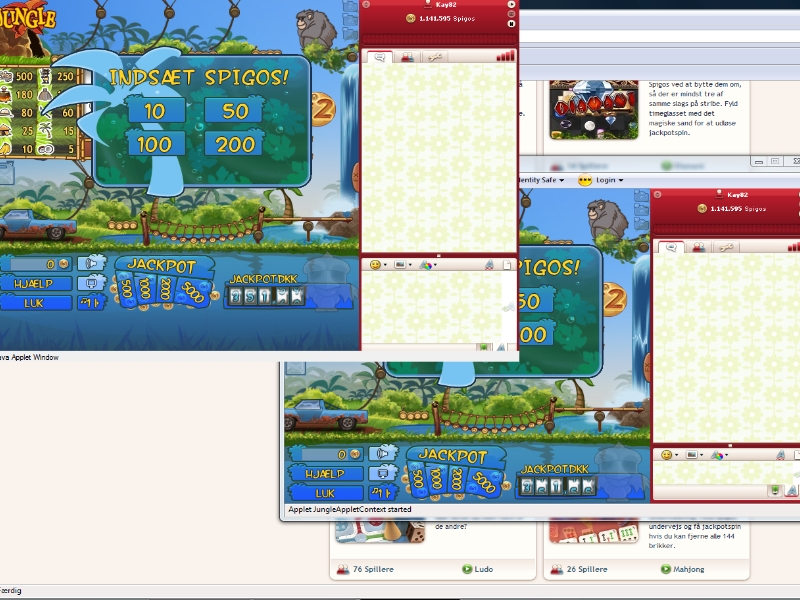The width and height of the screenshot is (800, 600).
Task: Open smiley emoticon picker in right chat panel
Action: click(x=668, y=455)
